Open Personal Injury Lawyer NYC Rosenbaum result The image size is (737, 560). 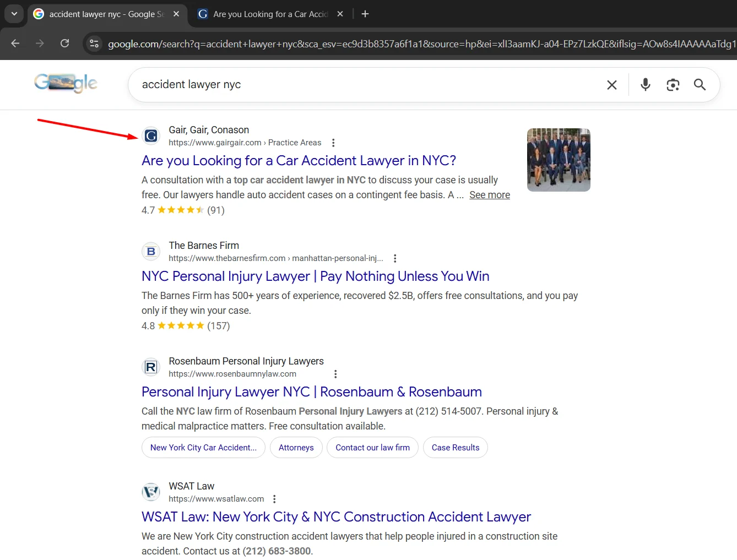click(312, 392)
